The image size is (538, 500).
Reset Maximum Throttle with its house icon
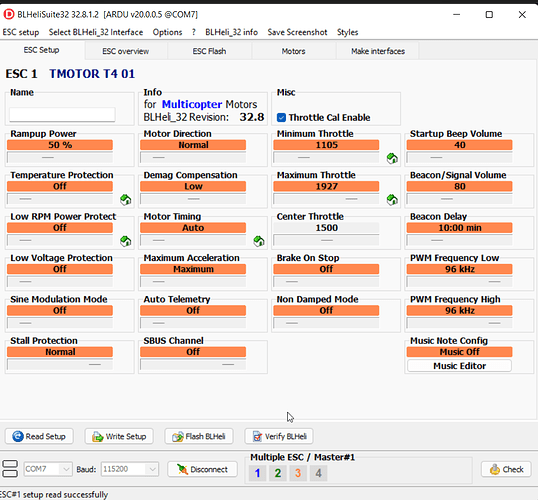[x=392, y=199]
